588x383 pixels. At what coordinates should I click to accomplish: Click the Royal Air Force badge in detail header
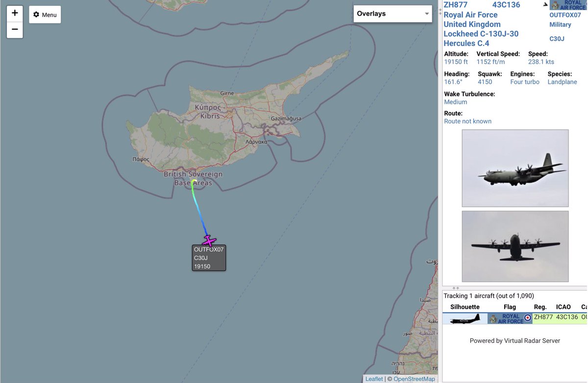pyautogui.click(x=568, y=5)
